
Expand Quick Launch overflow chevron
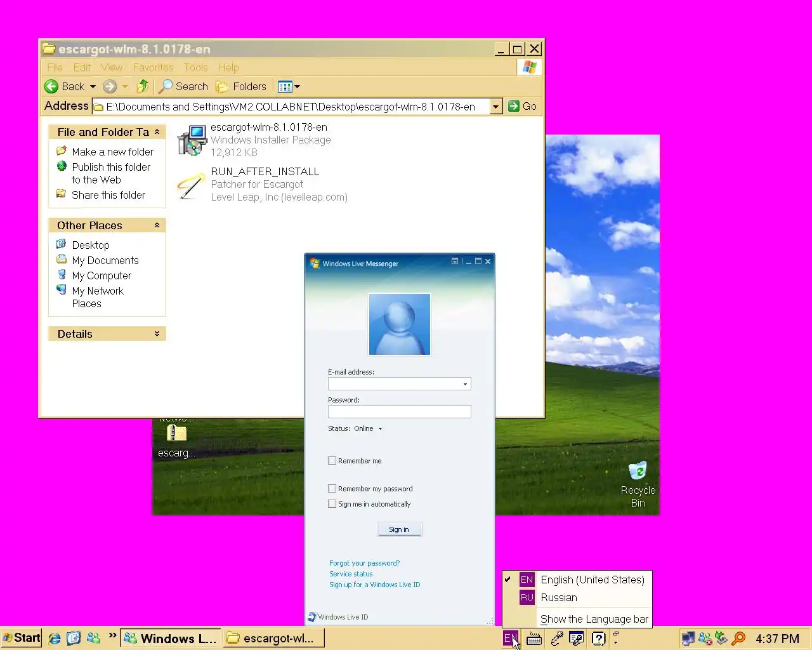[x=112, y=635]
